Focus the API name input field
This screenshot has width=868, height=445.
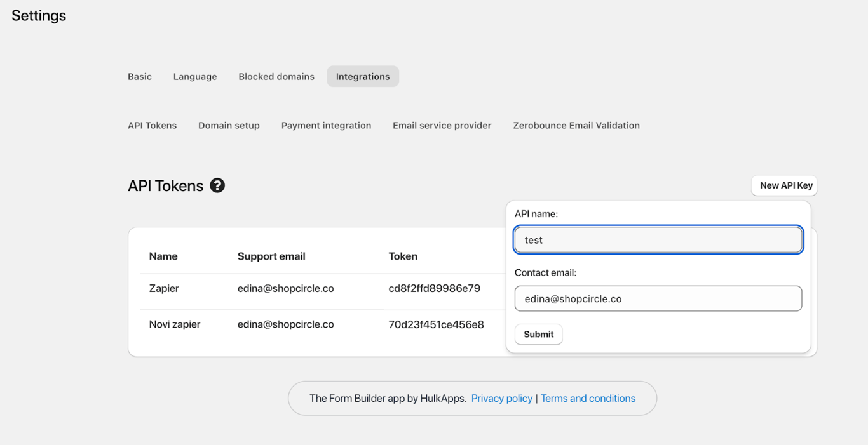point(658,240)
